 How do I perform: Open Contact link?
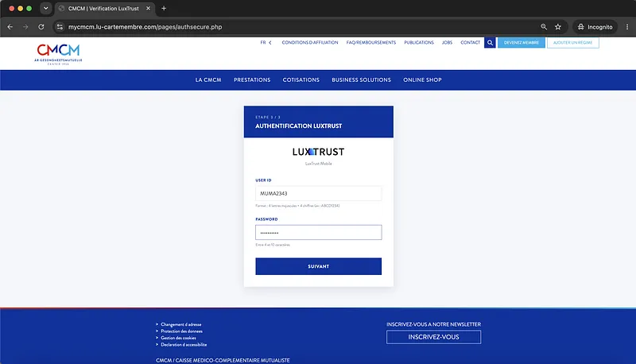tap(470, 43)
